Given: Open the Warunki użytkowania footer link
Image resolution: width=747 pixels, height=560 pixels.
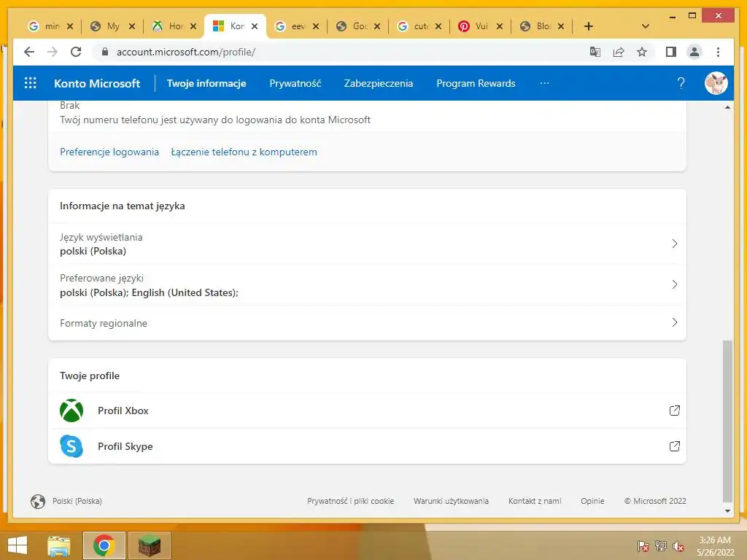Looking at the screenshot, I should [451, 501].
